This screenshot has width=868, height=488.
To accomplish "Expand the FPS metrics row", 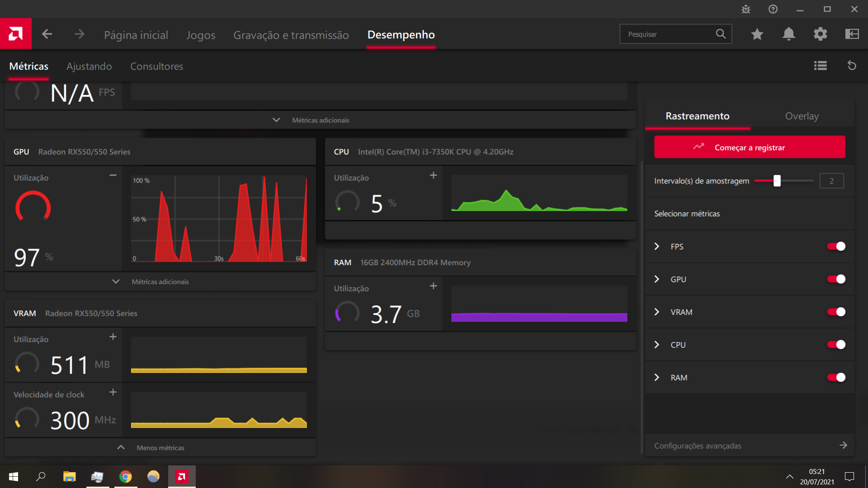I will point(657,246).
